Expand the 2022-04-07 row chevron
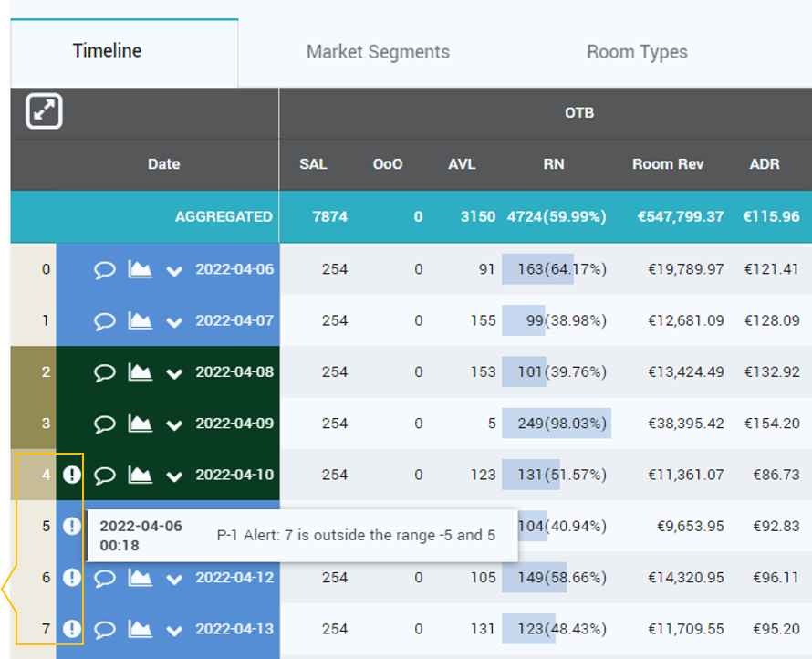The height and width of the screenshot is (659, 812). point(174,322)
